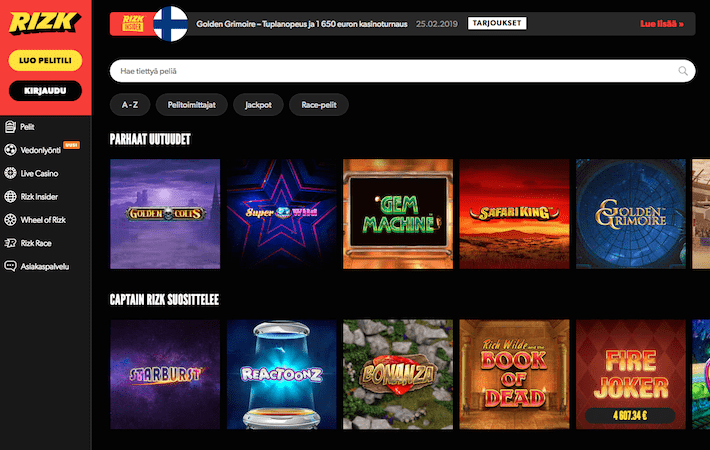Click the Rizk Insider globe icon
710x450 pixels.
tap(10, 196)
